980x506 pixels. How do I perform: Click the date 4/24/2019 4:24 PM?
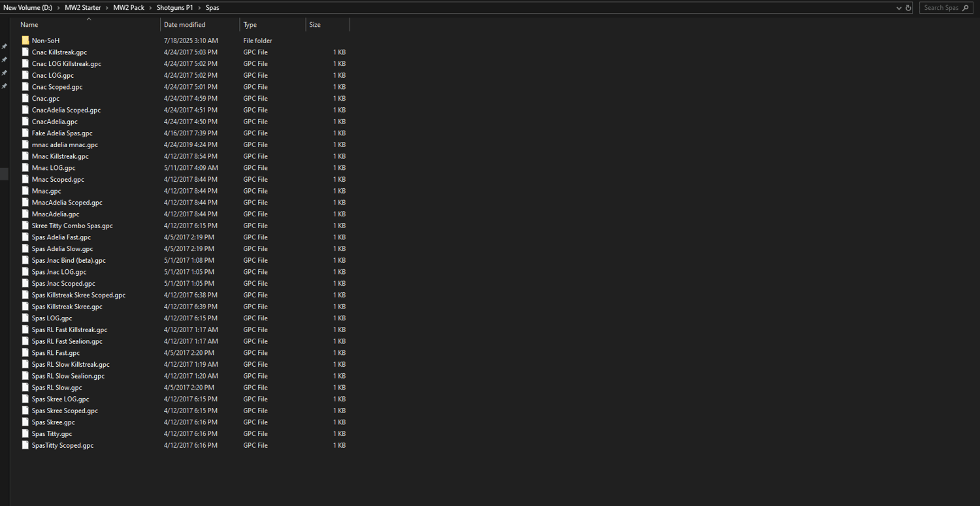(191, 144)
